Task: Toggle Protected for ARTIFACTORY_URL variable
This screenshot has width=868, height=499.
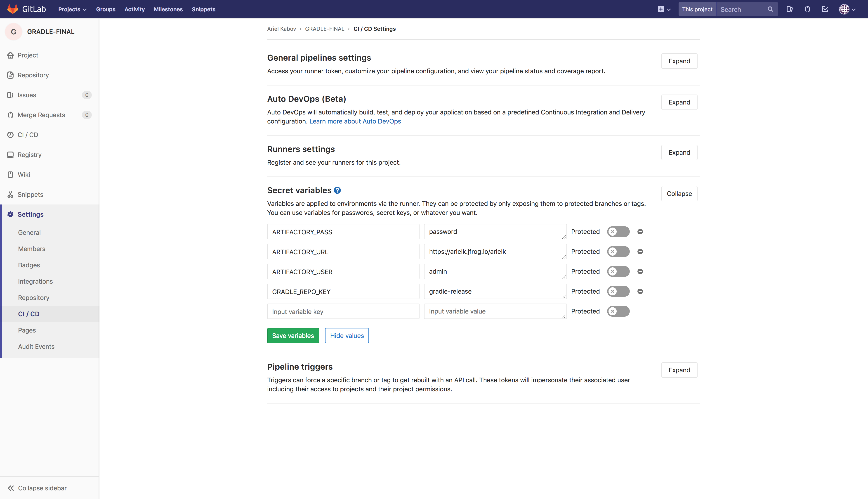Action: point(618,252)
